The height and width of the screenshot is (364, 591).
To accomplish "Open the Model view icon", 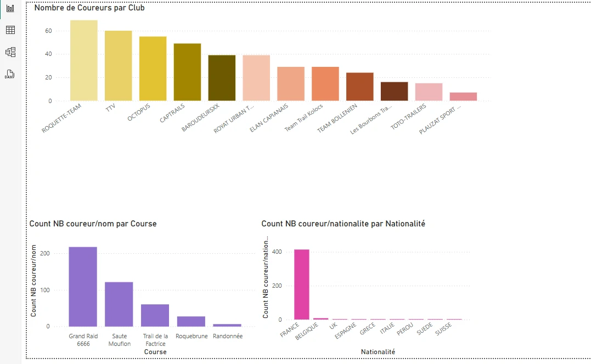I will [10, 52].
